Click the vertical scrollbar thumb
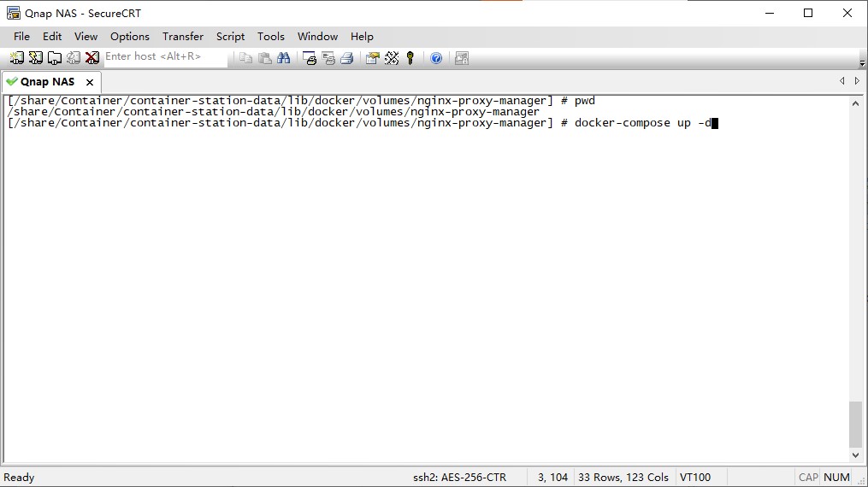This screenshot has width=868, height=487. click(x=855, y=424)
